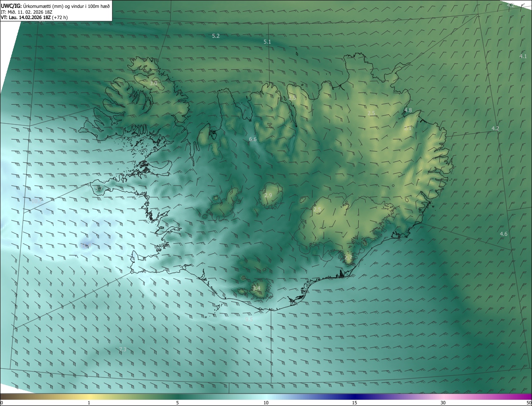Click the 3.0 value over the Westfjords
The width and height of the screenshot is (532, 406).
pyautogui.click(x=153, y=83)
